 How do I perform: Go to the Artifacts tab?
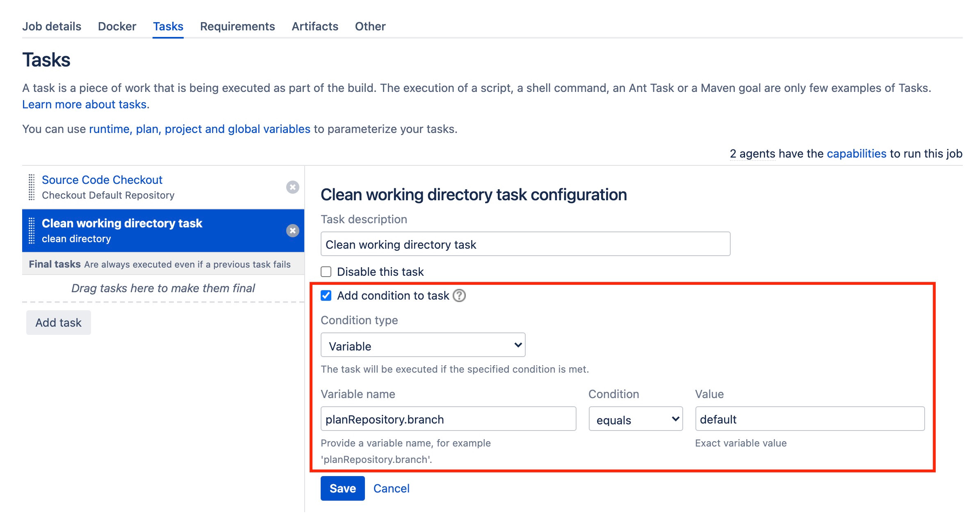315,26
